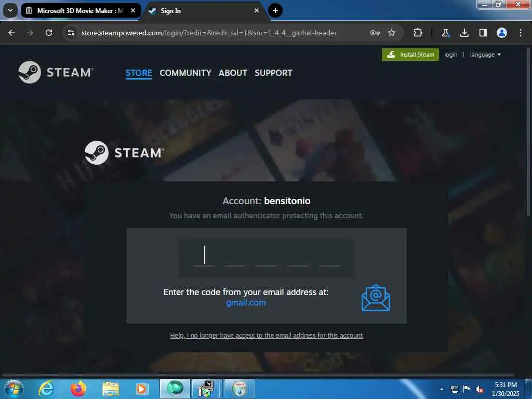Open the COMMUNITY menu
Viewport: 532px width, 399px height.
pyautogui.click(x=185, y=73)
